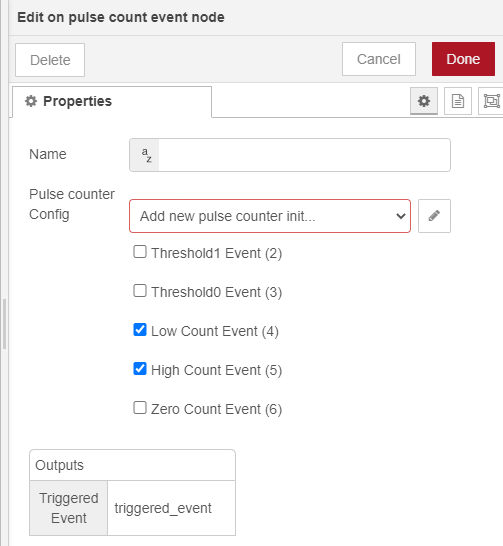Viewport: 503px width, 546px height.
Task: Click the triggered_event output value
Action: coord(163,508)
